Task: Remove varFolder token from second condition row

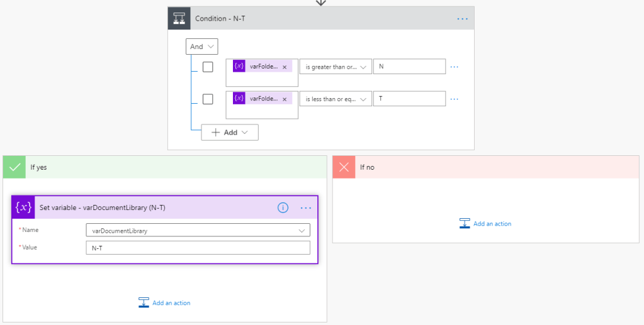Action: click(285, 99)
